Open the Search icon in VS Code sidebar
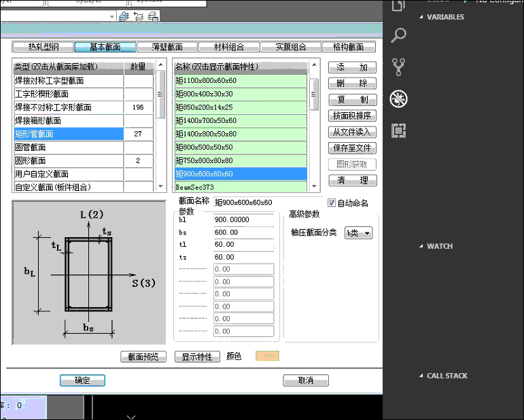The image size is (524, 420). [398, 35]
